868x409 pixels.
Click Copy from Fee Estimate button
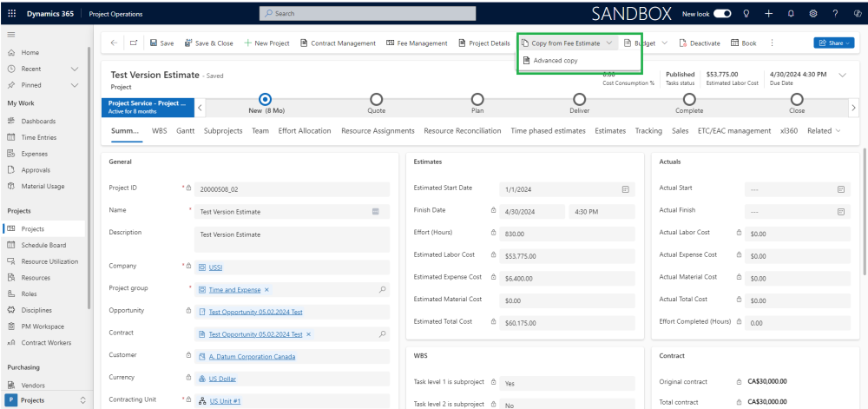point(561,43)
